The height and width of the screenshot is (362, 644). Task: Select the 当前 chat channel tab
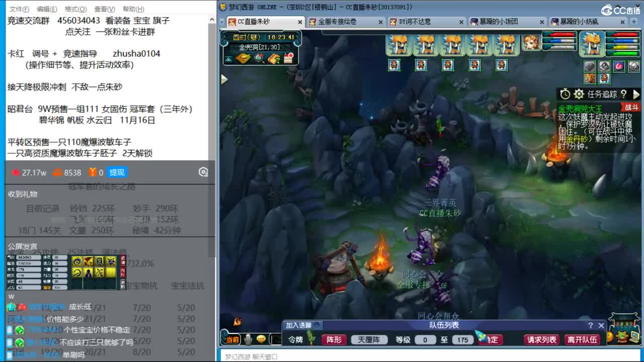[x=232, y=339]
